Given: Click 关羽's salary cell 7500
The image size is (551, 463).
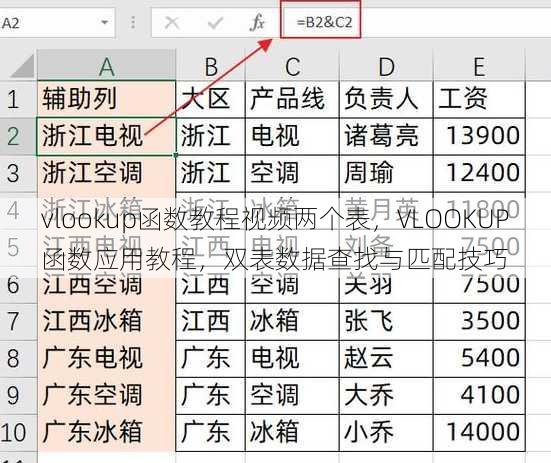Looking at the screenshot, I should click(x=479, y=285).
